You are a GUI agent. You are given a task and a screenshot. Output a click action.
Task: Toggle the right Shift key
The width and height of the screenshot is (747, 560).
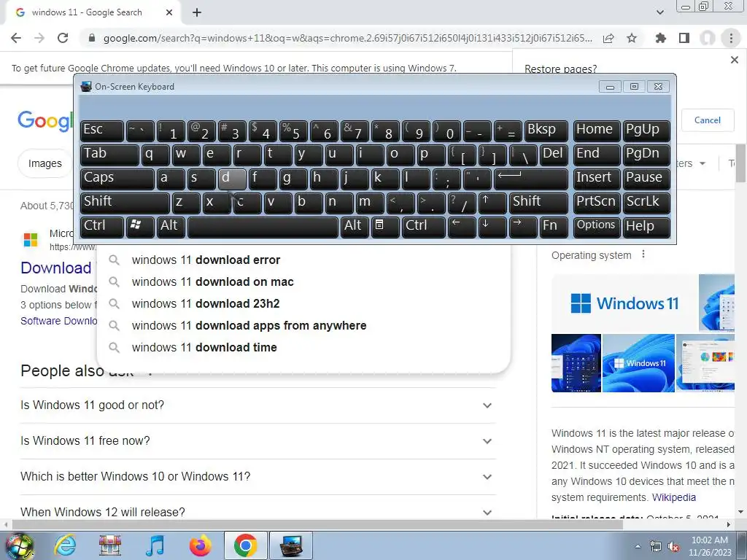point(539,203)
